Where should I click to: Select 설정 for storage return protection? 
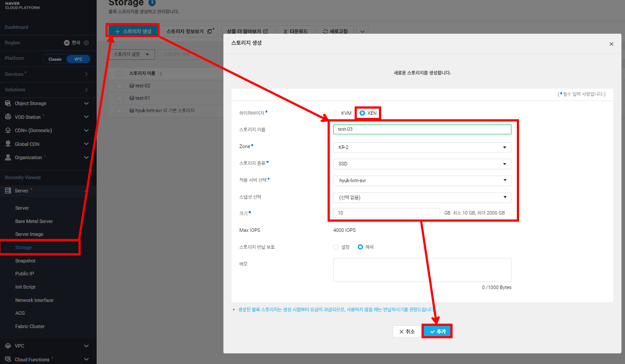click(336, 247)
